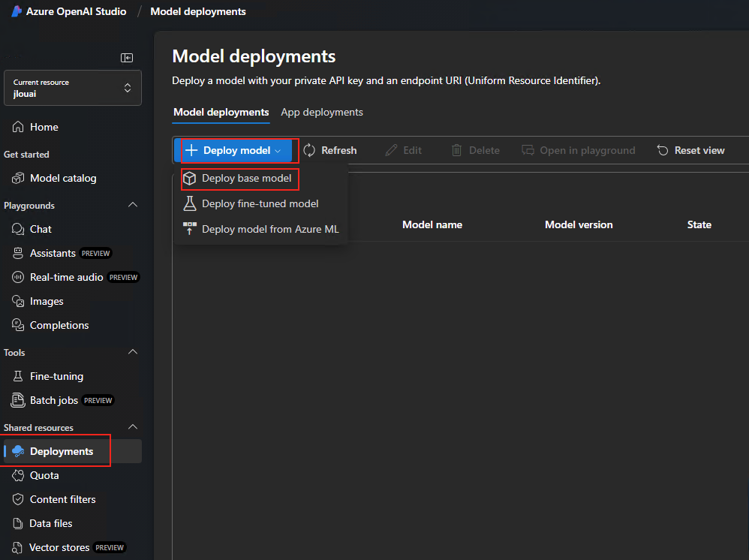Open the Vector stores label
This screenshot has height=560, width=749.
click(x=59, y=547)
